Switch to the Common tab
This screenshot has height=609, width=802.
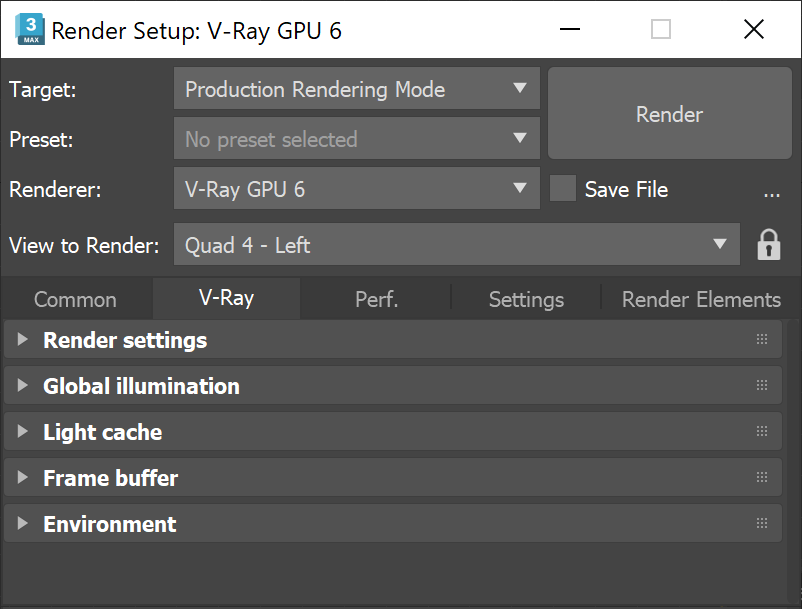point(74,299)
